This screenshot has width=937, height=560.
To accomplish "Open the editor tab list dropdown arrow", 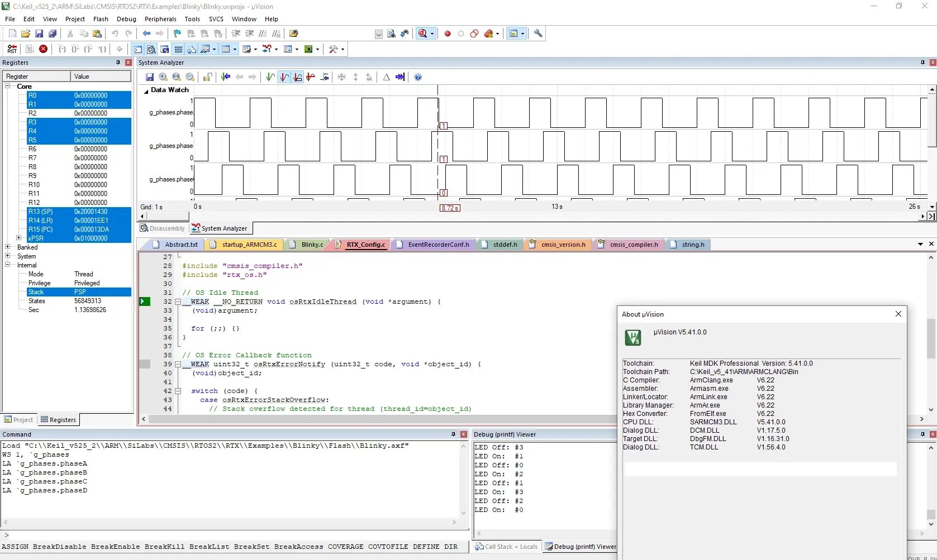I will [x=920, y=245].
